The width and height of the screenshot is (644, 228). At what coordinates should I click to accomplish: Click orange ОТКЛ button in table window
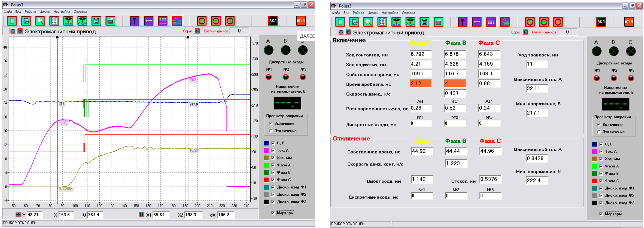tap(629, 22)
